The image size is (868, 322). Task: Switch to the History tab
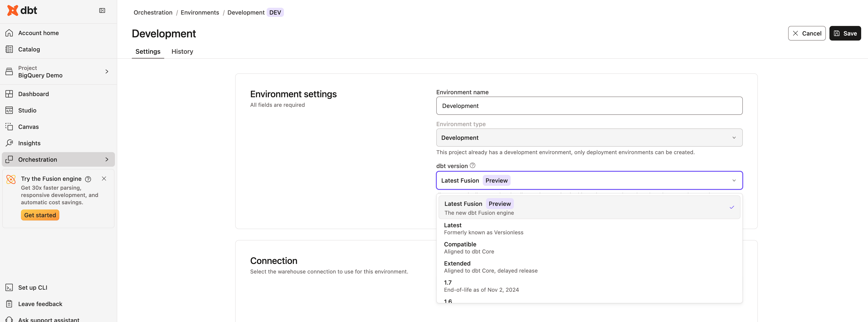[182, 51]
